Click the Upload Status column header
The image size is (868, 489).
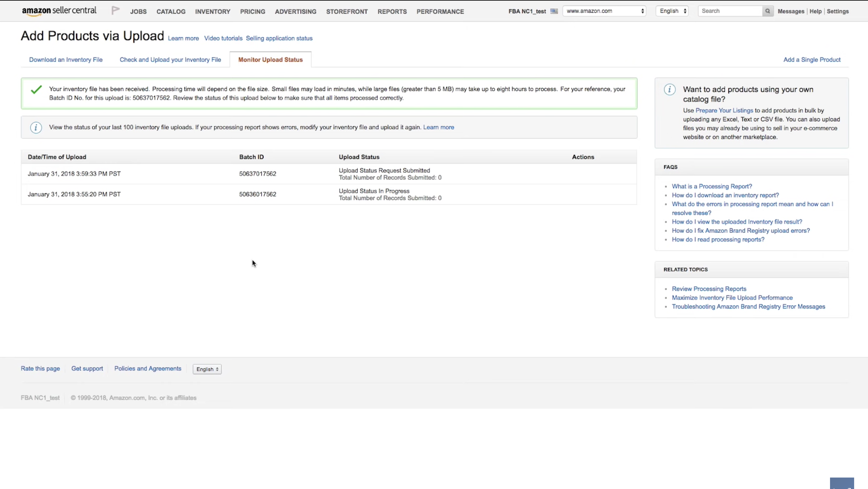[x=359, y=157]
